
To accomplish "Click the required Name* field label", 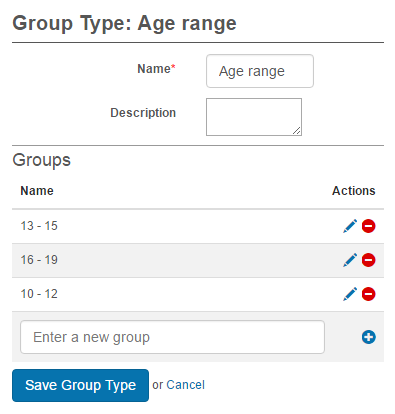I will click(x=156, y=69).
